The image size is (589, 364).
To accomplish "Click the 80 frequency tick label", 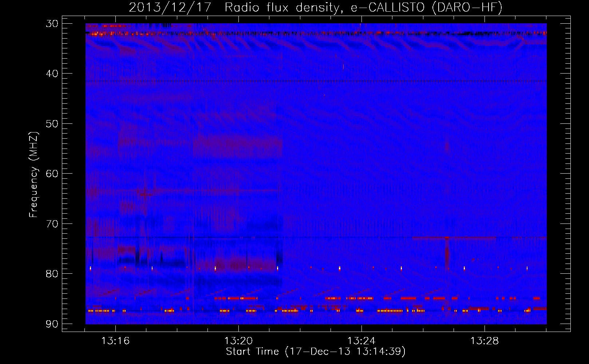I will click(52, 274).
